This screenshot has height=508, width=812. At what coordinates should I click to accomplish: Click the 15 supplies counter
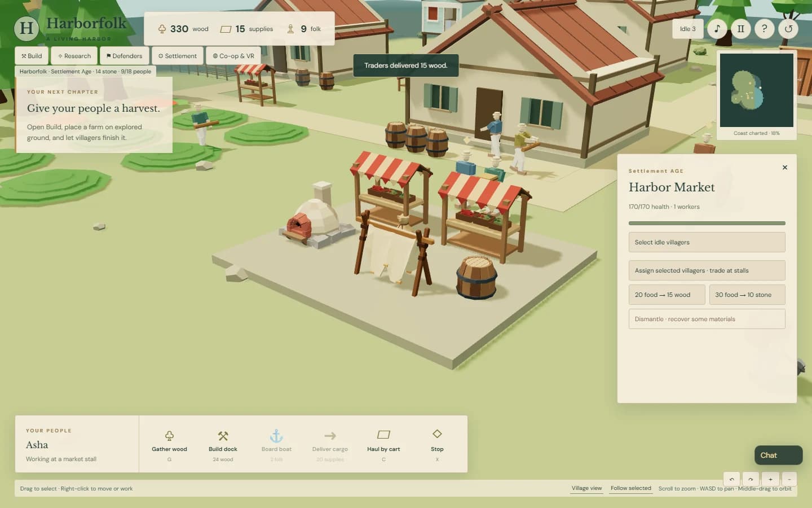tap(246, 29)
